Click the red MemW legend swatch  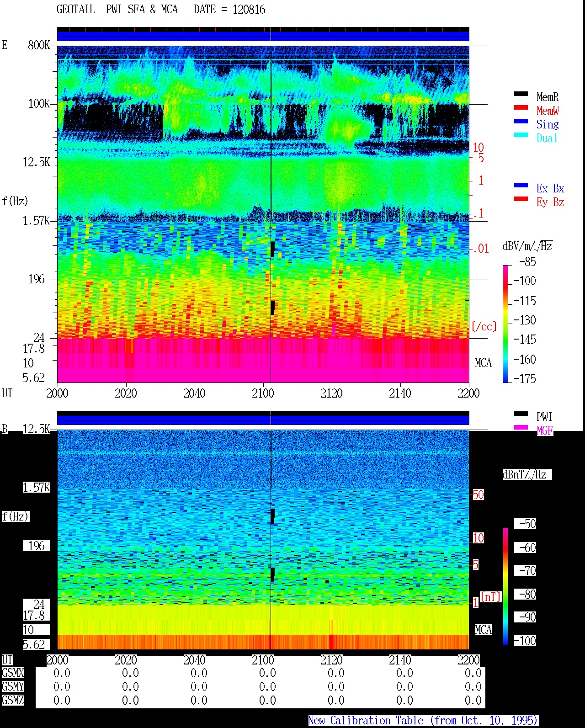(521, 107)
